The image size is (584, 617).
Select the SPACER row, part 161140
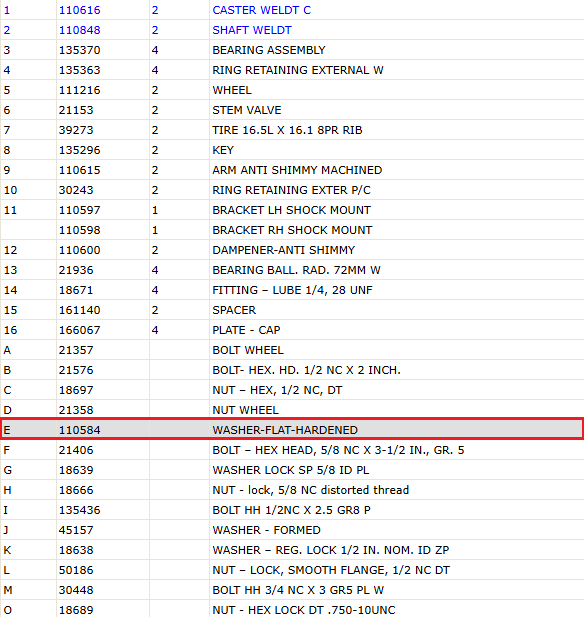292,310
